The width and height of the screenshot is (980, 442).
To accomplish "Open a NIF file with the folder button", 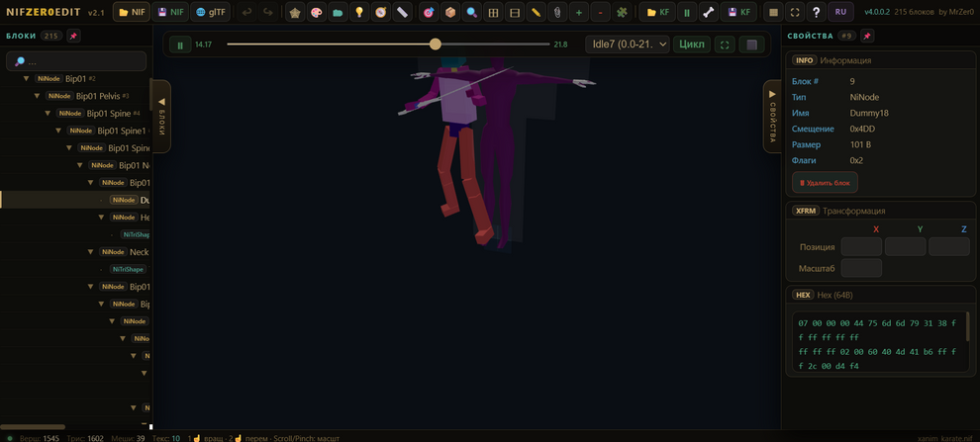I will point(131,12).
